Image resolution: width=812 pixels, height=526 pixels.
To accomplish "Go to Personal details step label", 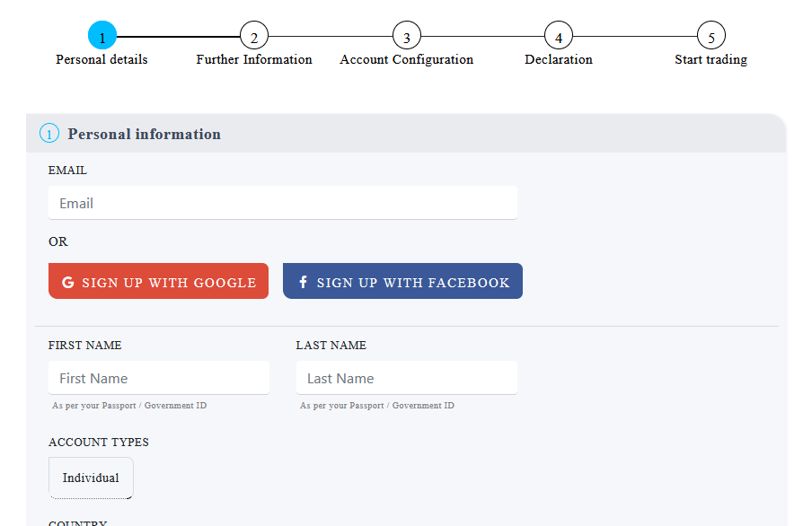I will point(101,59).
